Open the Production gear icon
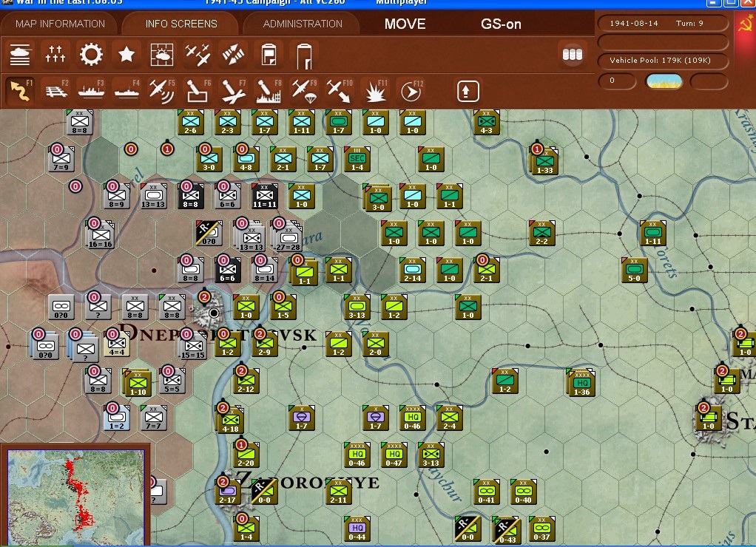This screenshot has width=756, height=547. [x=91, y=55]
